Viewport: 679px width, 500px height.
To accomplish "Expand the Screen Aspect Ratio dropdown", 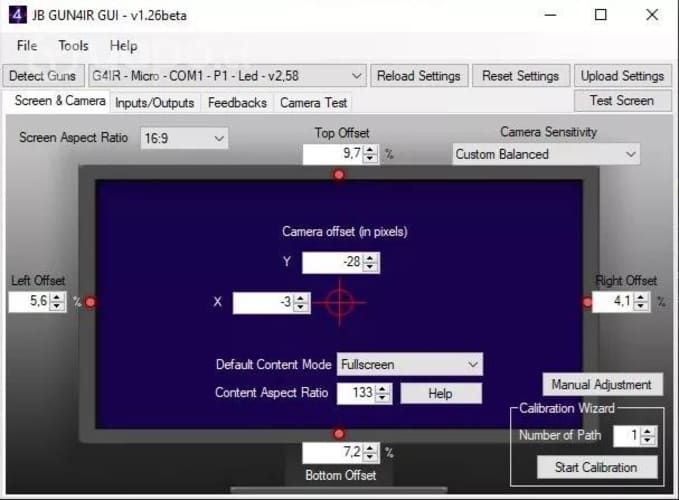I will (x=219, y=138).
